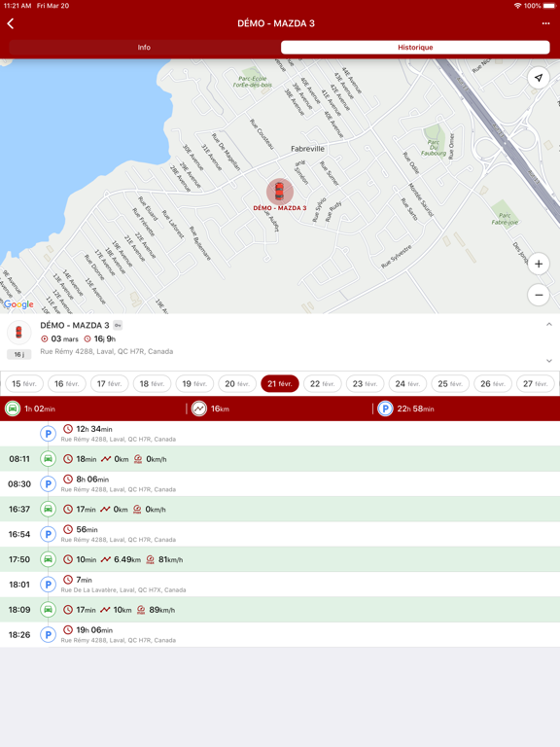Tap the 18:09 time label
The width and height of the screenshot is (560, 747).
[19, 609]
